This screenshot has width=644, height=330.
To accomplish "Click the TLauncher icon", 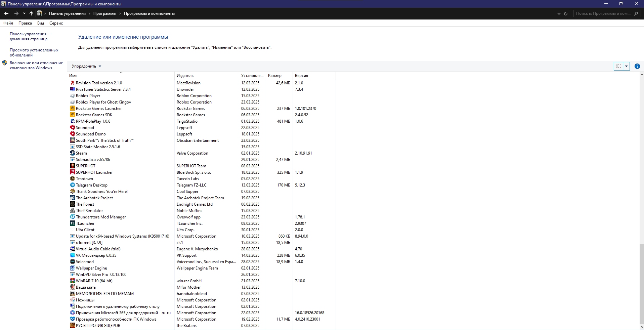I will point(72,223).
